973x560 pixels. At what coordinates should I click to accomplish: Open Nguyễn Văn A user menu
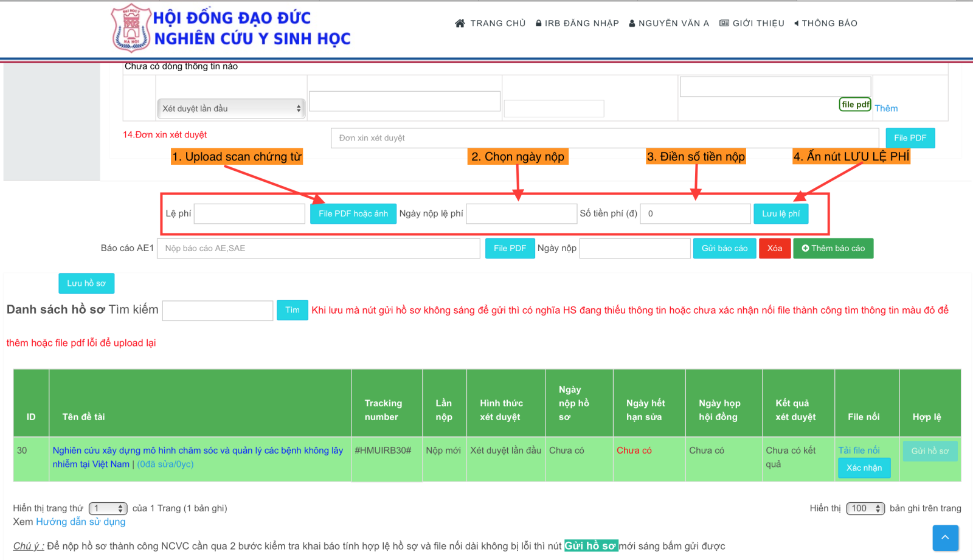[669, 23]
